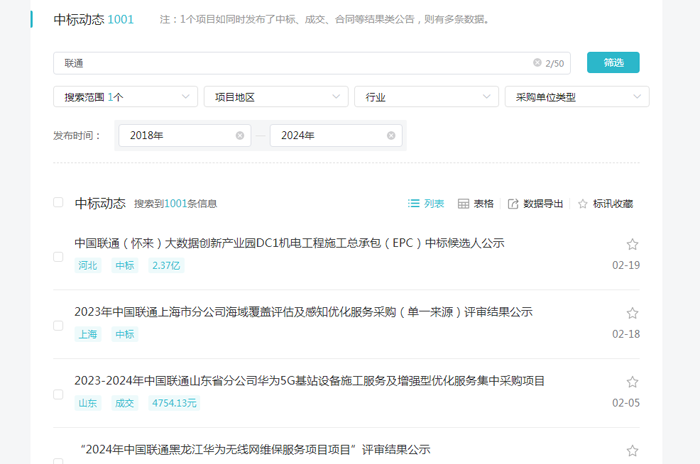Tick the select-all checkbox beside 中标动态
Image resolution: width=700 pixels, height=464 pixels.
(x=58, y=202)
